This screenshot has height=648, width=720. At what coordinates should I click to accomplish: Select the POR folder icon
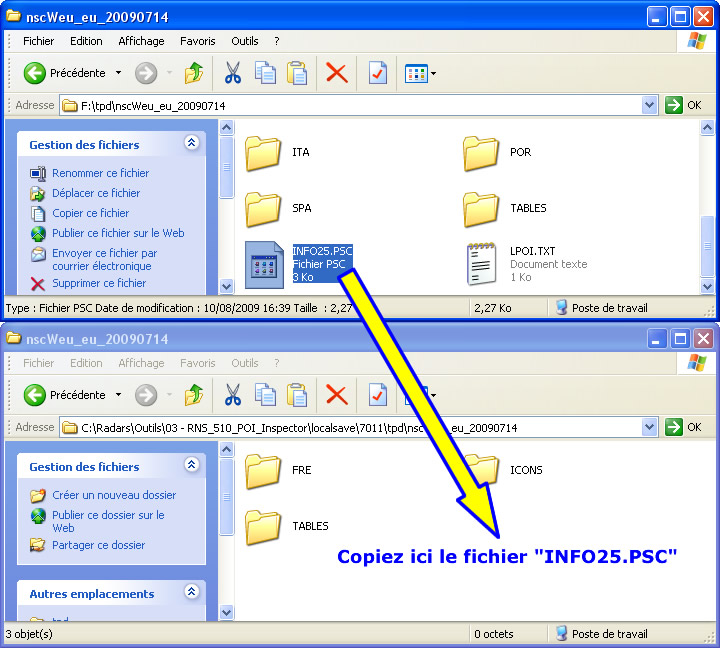482,153
